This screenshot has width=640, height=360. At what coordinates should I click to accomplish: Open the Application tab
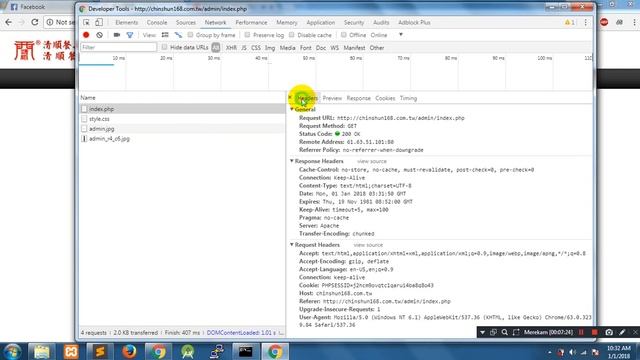[321, 22]
